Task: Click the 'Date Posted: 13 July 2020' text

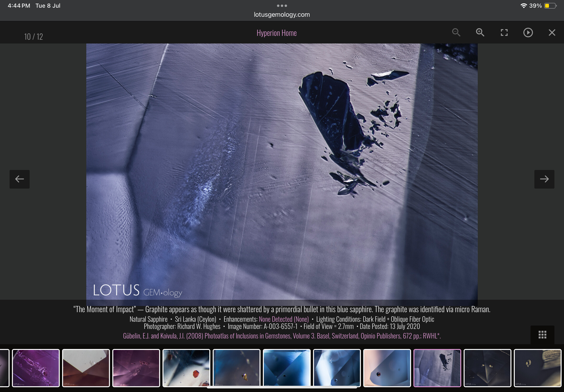Action: tap(390, 327)
